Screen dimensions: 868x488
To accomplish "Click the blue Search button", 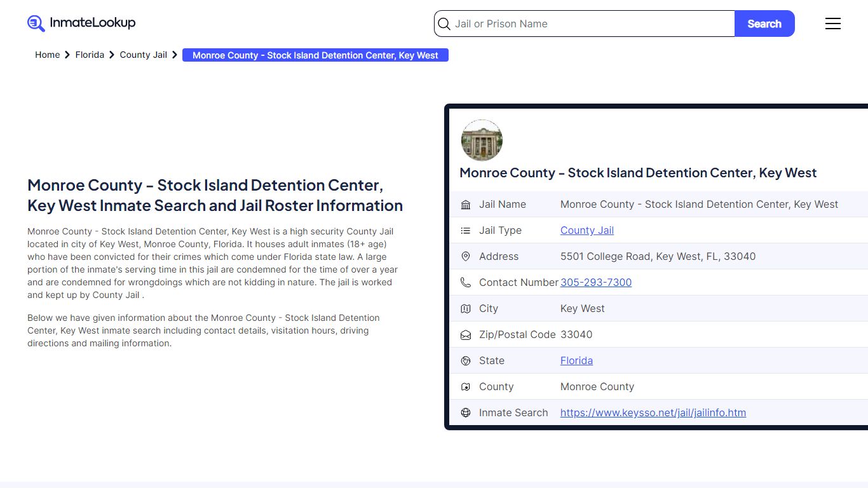I will pyautogui.click(x=764, y=24).
